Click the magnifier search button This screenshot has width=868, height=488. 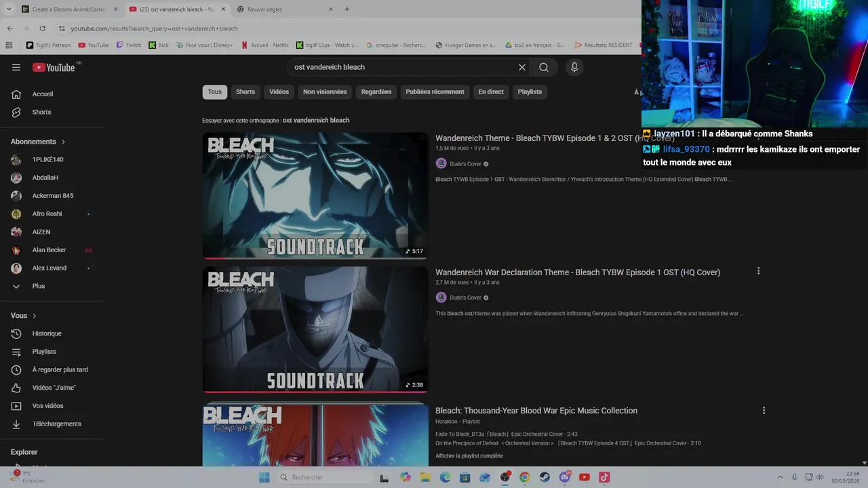544,67
